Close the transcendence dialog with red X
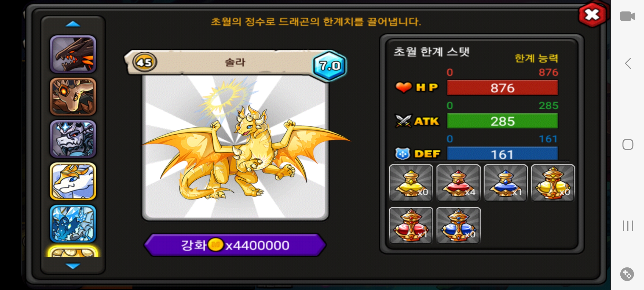Image resolution: width=644 pixels, height=290 pixels. (x=592, y=15)
